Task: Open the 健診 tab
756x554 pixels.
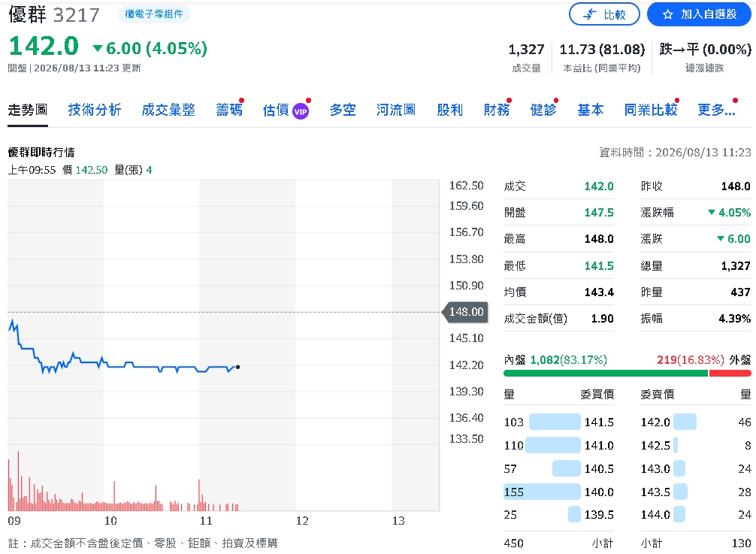Action: click(x=543, y=110)
